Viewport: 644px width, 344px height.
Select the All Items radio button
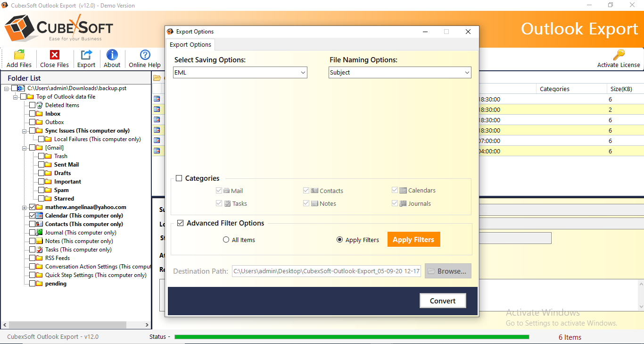tap(226, 240)
